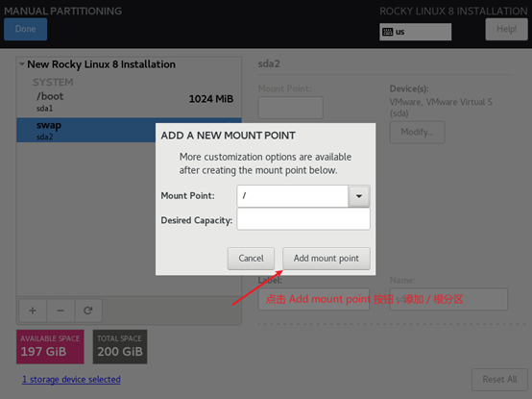Click the Reset All button

coord(499,380)
